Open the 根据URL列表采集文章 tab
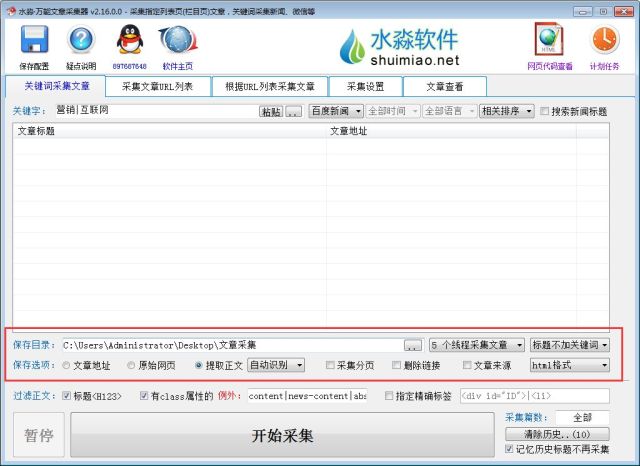This screenshot has width=640, height=466. [x=270, y=87]
